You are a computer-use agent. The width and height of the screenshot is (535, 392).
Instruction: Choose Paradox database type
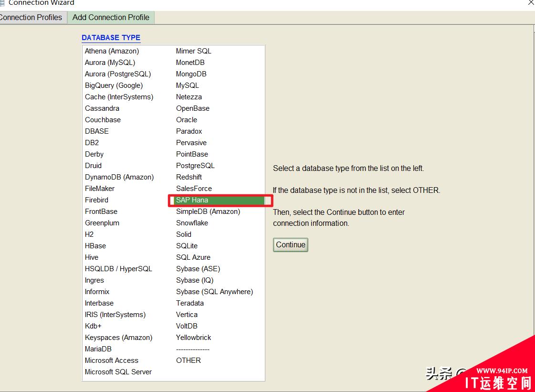(189, 131)
